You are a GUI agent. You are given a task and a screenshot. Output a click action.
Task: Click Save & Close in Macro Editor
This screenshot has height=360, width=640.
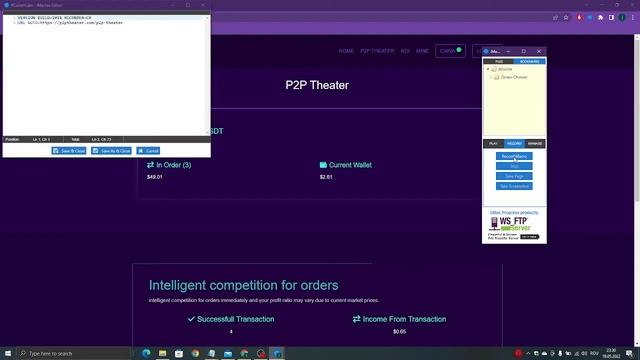[x=69, y=151]
